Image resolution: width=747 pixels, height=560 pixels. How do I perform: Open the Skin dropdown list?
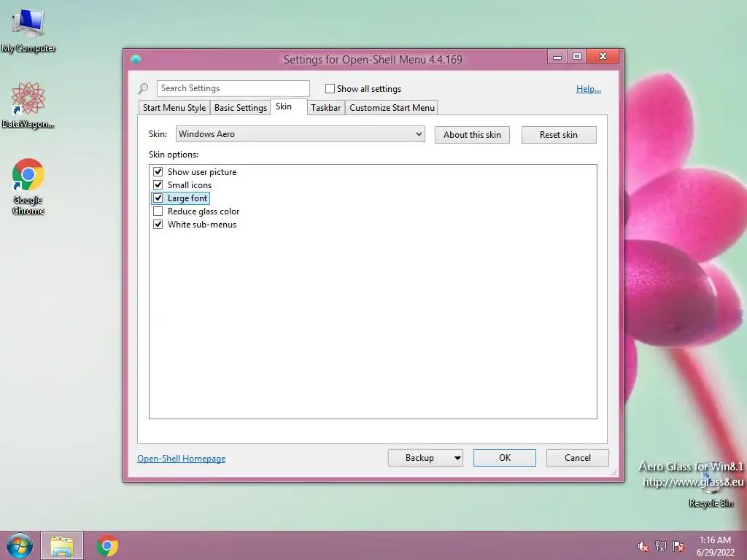(300, 134)
